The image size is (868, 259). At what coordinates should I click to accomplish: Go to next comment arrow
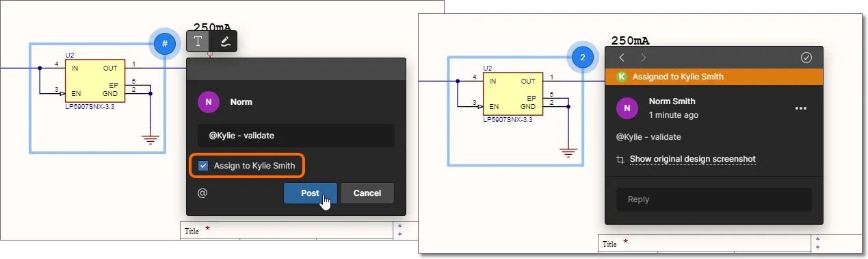pos(643,58)
